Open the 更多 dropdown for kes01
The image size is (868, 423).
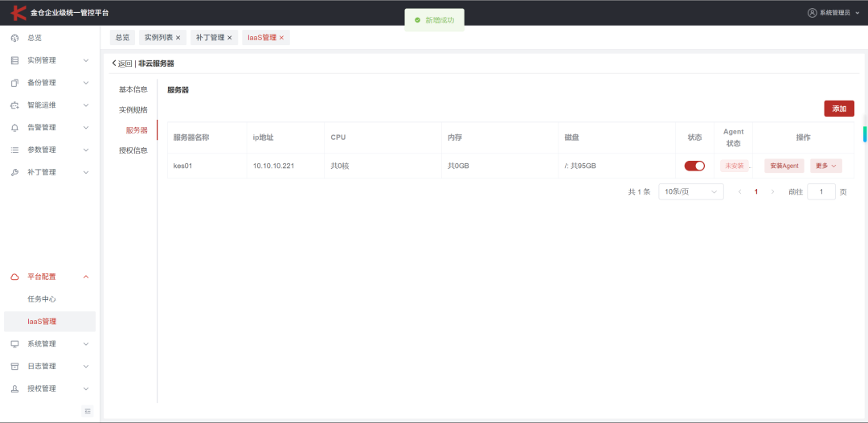[x=826, y=166]
